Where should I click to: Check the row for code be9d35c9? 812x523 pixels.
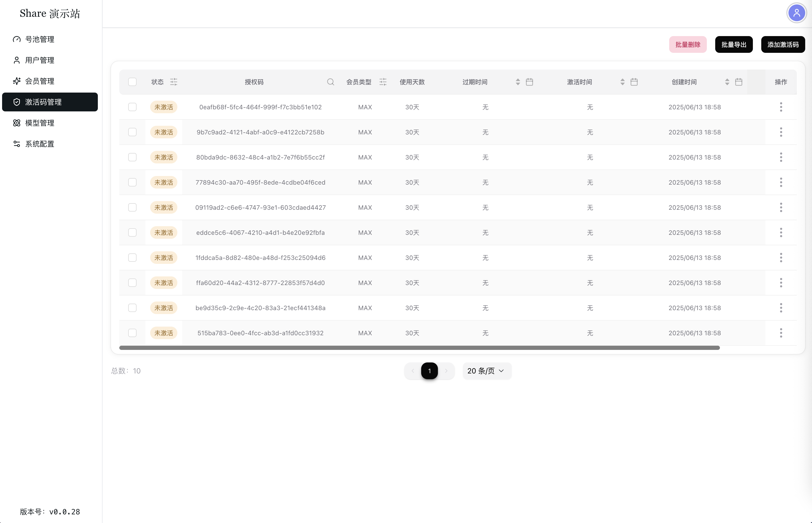(x=133, y=308)
